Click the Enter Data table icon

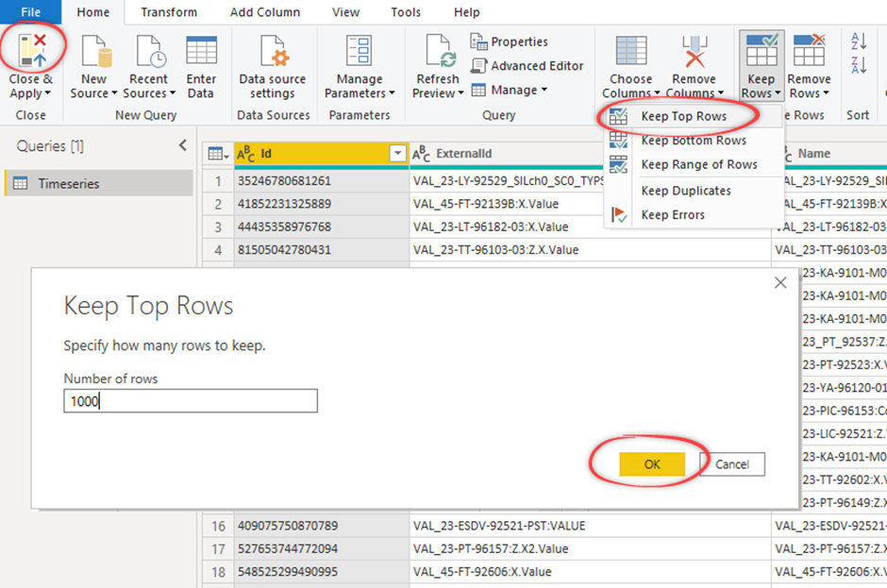(x=201, y=51)
